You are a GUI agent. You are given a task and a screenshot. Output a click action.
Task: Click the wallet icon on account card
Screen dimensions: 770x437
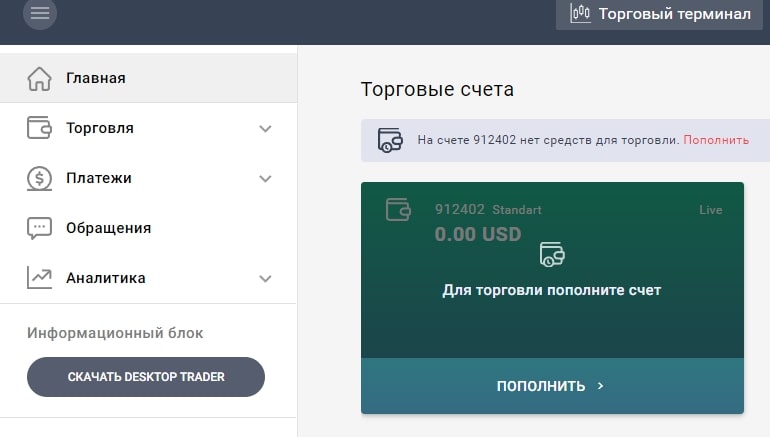pyautogui.click(x=398, y=210)
